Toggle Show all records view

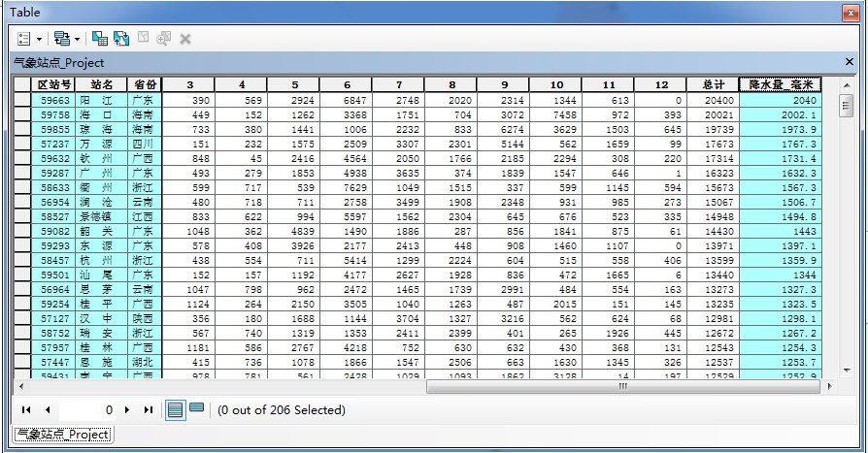(175, 410)
